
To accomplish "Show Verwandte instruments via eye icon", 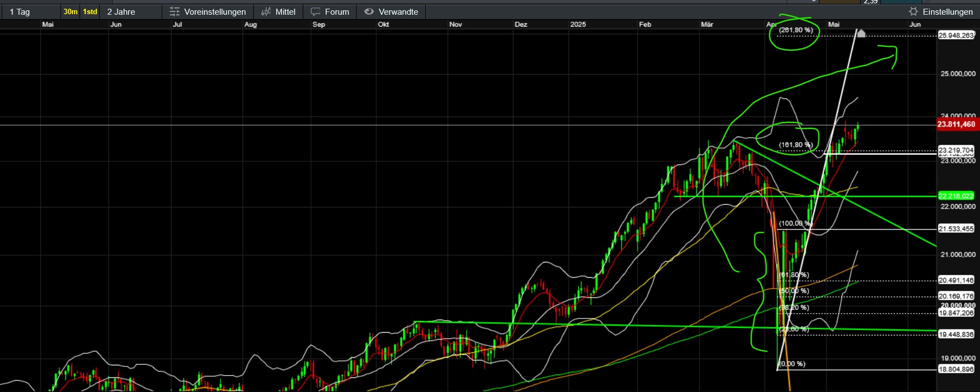I will [x=391, y=11].
